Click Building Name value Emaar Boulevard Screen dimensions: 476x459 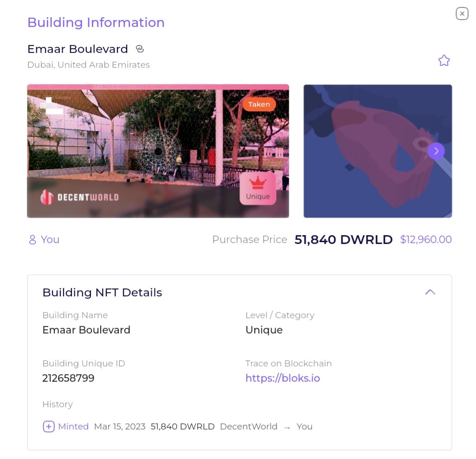click(86, 330)
